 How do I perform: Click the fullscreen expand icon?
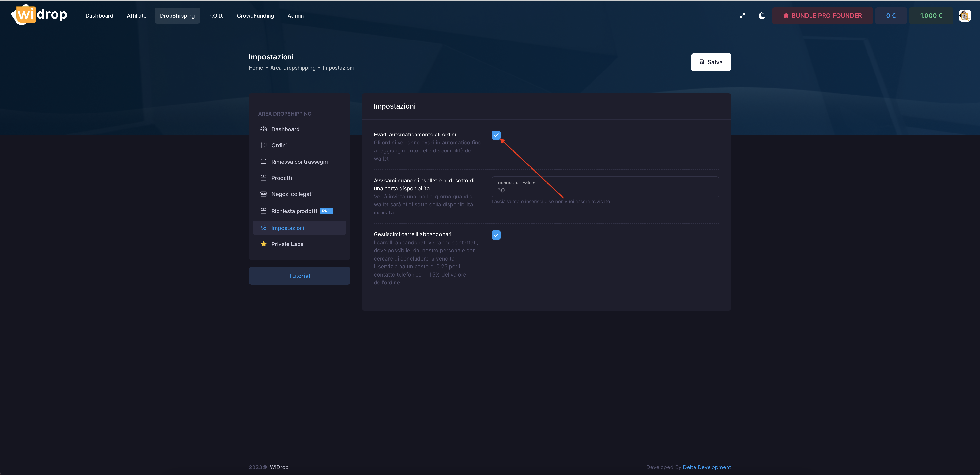pyautogui.click(x=742, y=16)
